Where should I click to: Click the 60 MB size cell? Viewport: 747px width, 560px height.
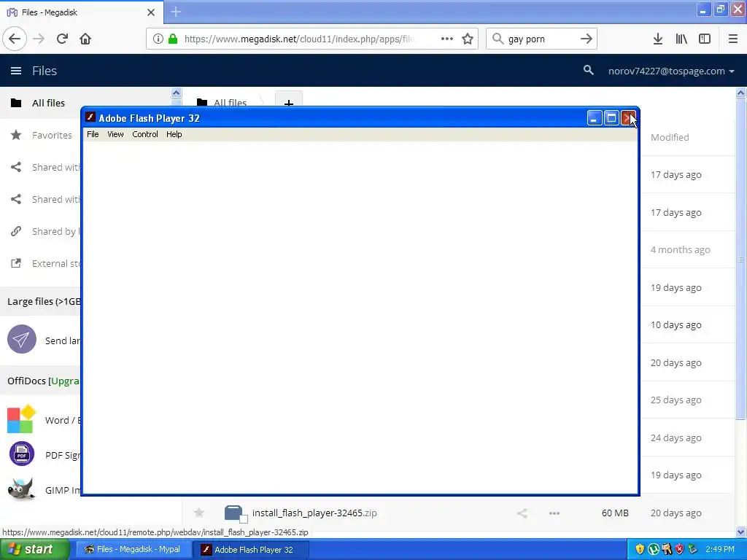(x=615, y=513)
